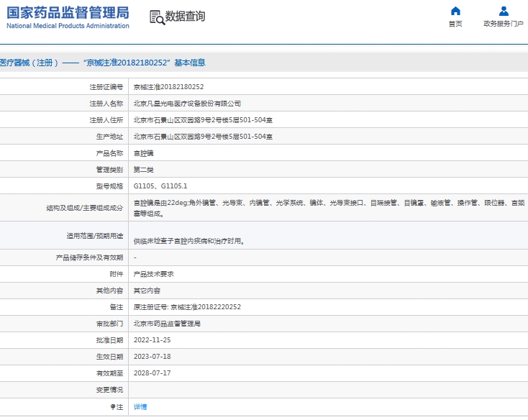Viewport: 528px width, 420px height.
Task: Click the 生产地址 row label
Action: click(x=110, y=137)
